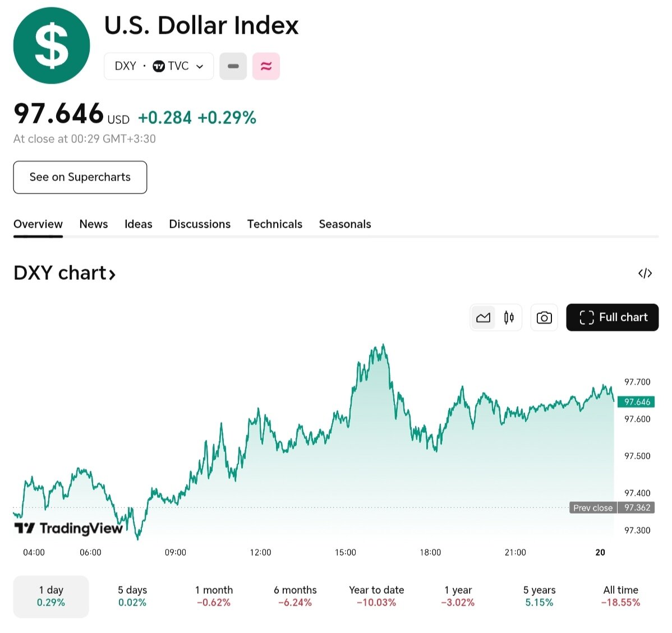This screenshot has height=633, width=672.
Task: Open the embed code icon
Action: tap(645, 273)
